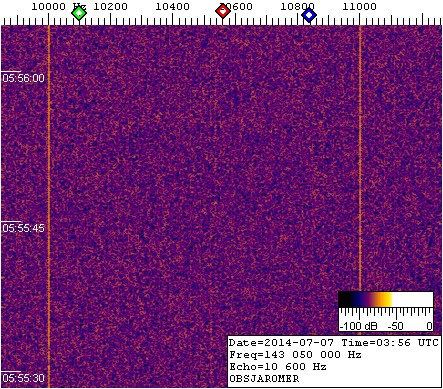Click the -50 scale label
The width and height of the screenshot is (443, 389).
(x=396, y=326)
